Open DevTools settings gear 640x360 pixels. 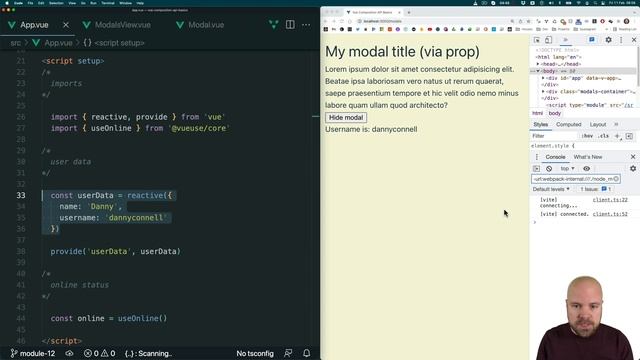click(608, 40)
